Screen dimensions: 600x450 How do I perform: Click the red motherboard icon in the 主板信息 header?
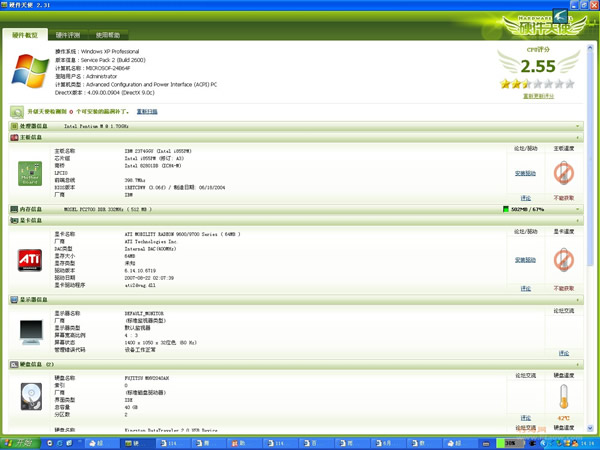pyautogui.click(x=14, y=137)
